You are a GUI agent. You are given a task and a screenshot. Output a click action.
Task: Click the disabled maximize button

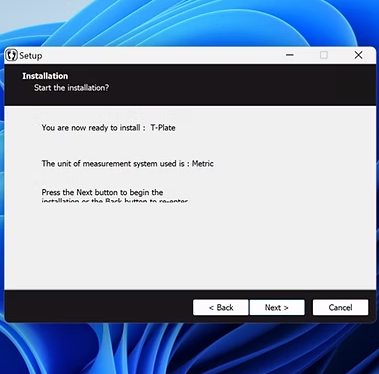point(324,55)
